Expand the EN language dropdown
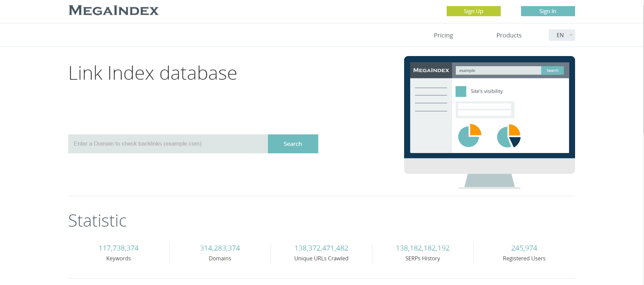644x285 pixels. pos(562,35)
